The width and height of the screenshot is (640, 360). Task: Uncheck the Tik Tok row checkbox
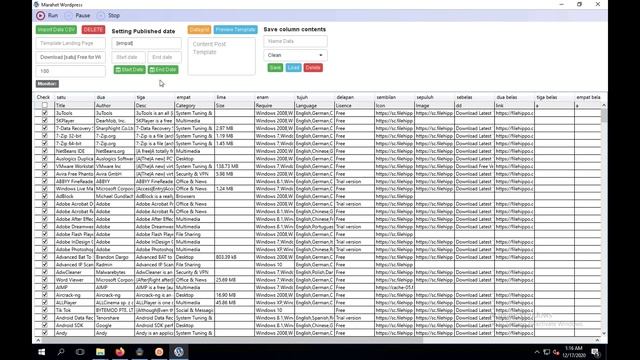click(45, 310)
